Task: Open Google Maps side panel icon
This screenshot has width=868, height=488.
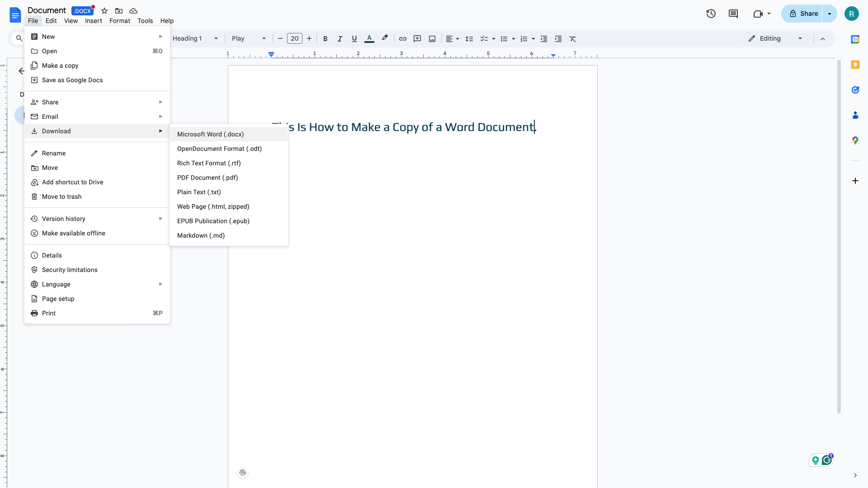Action: tap(855, 141)
